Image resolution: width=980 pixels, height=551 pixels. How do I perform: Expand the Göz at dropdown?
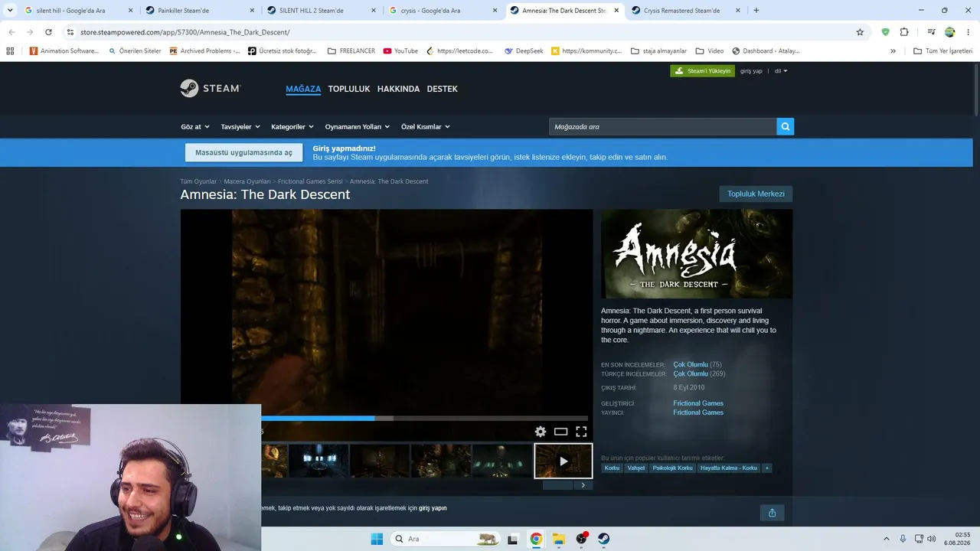195,127
